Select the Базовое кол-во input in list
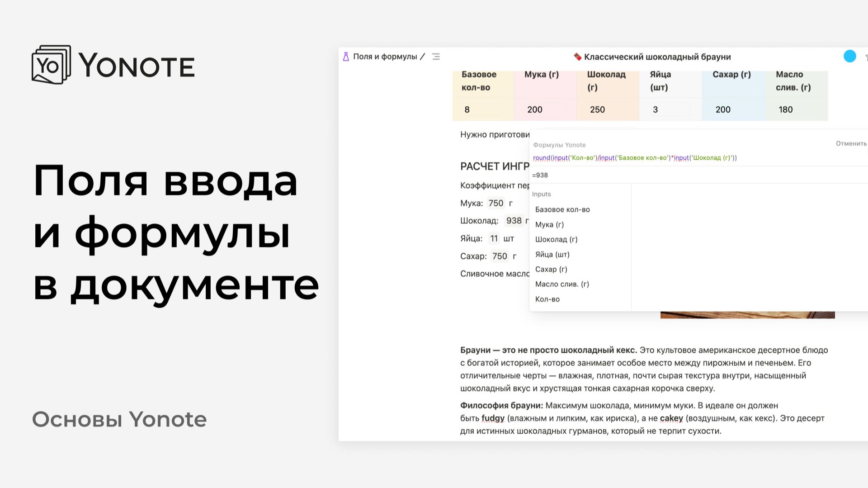 click(x=562, y=209)
